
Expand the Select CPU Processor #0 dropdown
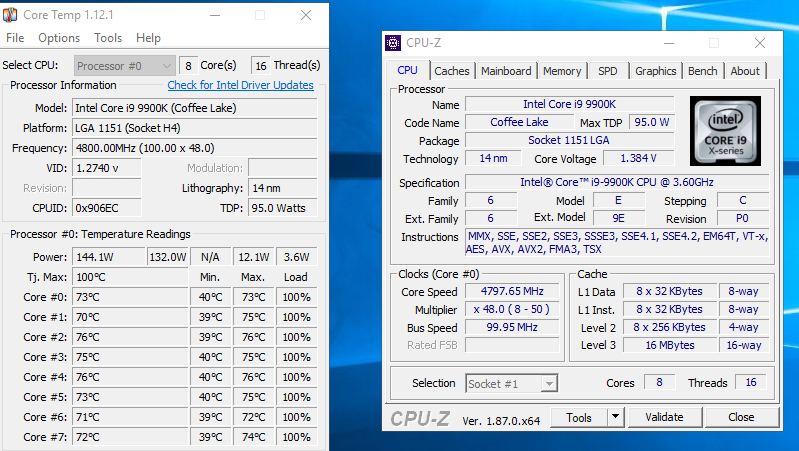(x=125, y=66)
